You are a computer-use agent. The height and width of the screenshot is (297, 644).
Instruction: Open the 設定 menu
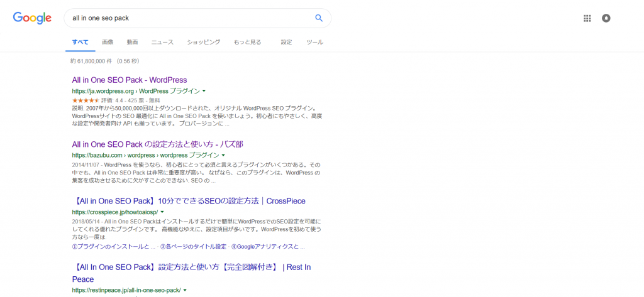pyautogui.click(x=286, y=42)
